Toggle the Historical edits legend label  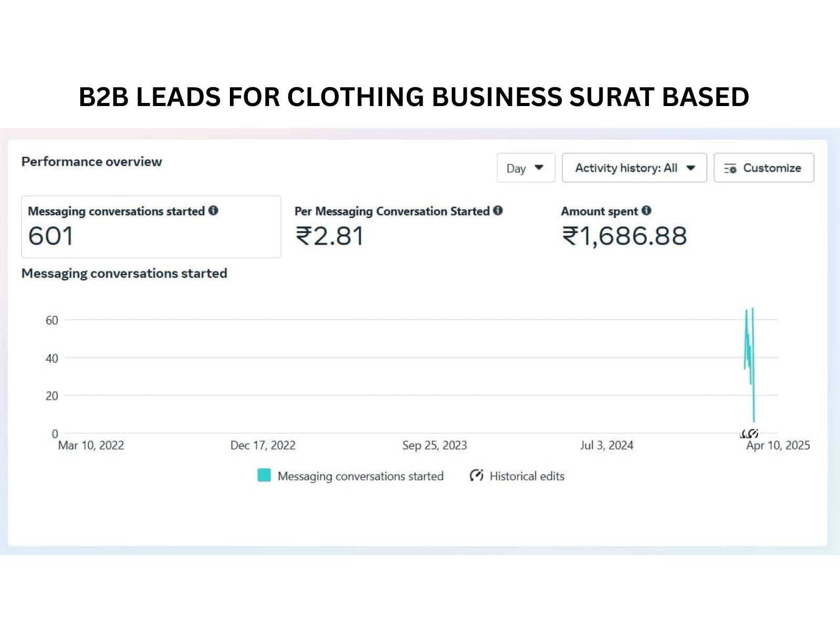click(x=527, y=476)
